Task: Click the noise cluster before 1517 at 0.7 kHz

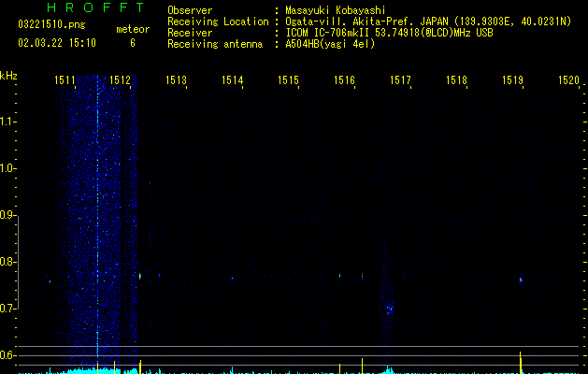Action: (x=390, y=309)
